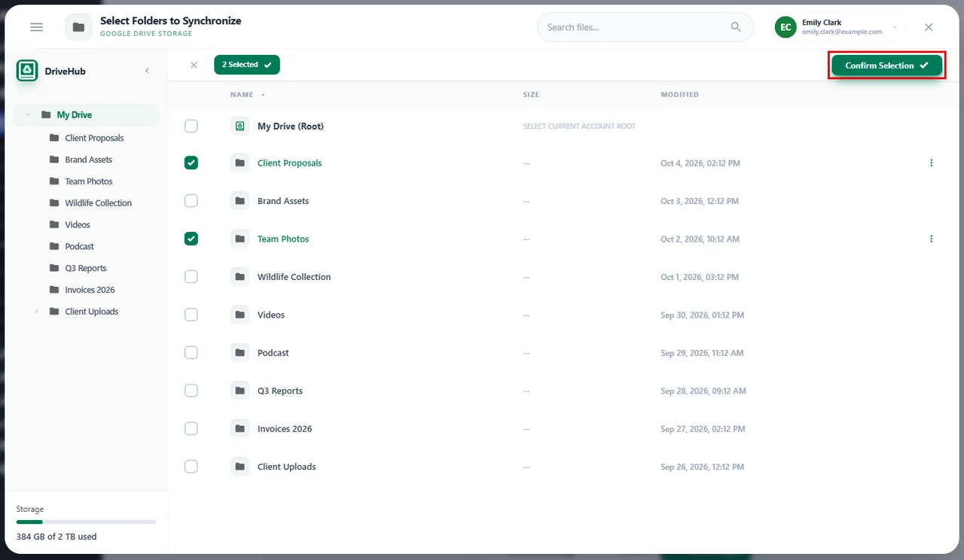964x560 pixels.
Task: Open the hamburger menu icon
Action: pos(37,27)
